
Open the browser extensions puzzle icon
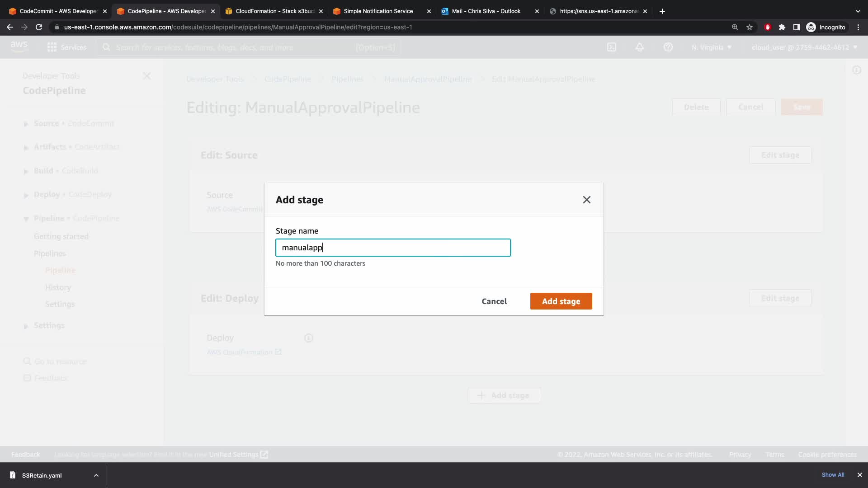click(x=782, y=27)
